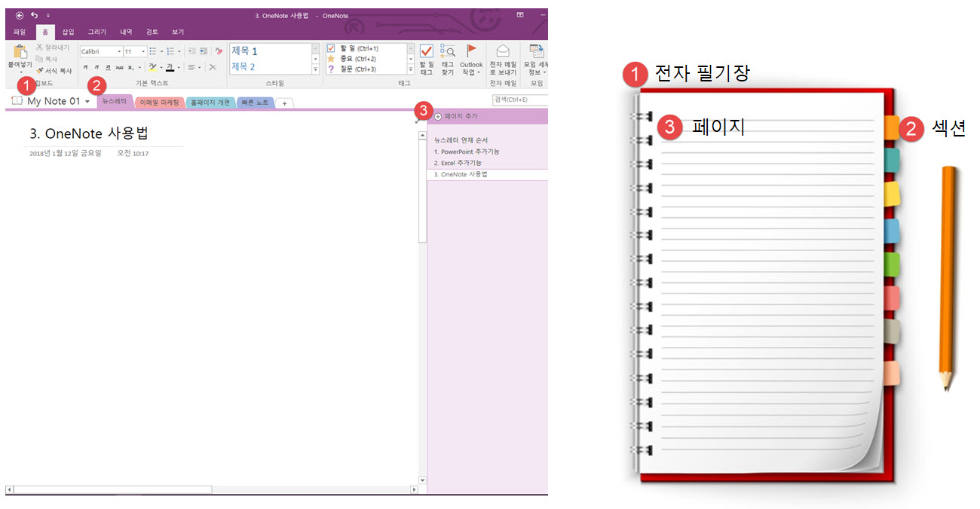Click the delete X icon in basic text group
Viewport: 980px width, 509px height.
213,67
